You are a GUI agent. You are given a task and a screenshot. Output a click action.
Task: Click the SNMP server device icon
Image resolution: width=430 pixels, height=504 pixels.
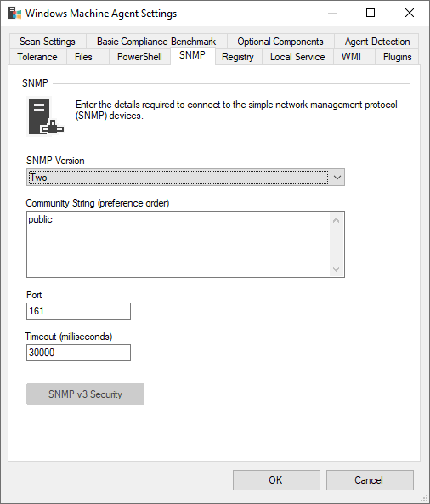46,116
